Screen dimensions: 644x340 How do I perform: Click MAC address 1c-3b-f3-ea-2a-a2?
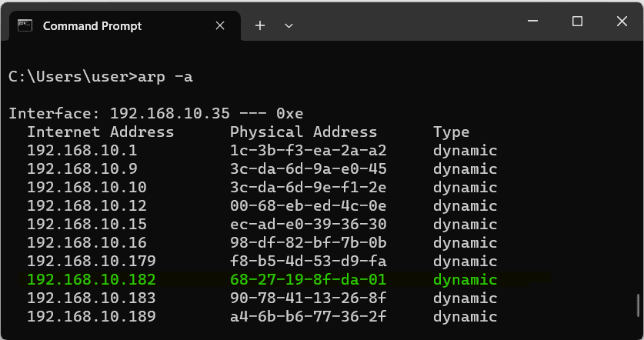pos(308,150)
